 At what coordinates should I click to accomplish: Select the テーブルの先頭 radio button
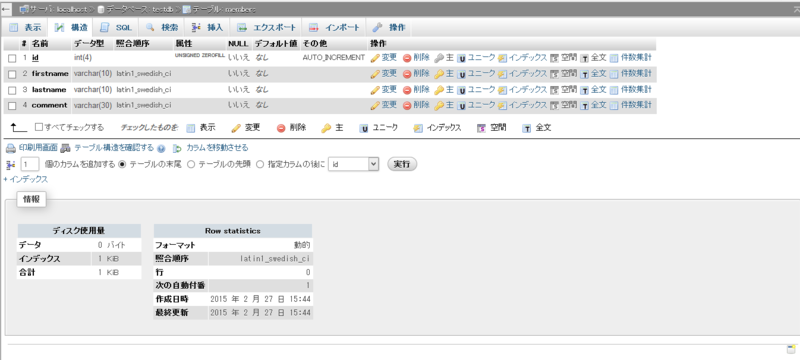click(191, 164)
